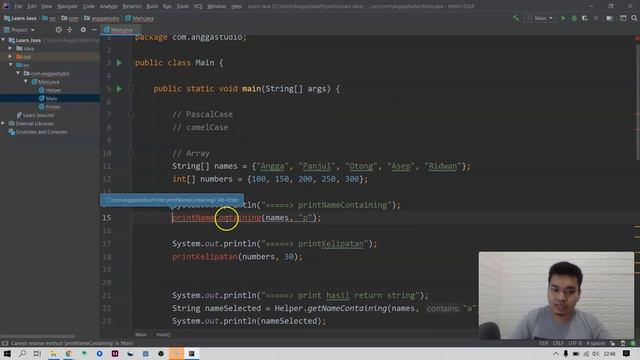Open Task View on the taskbar

(x=37, y=353)
